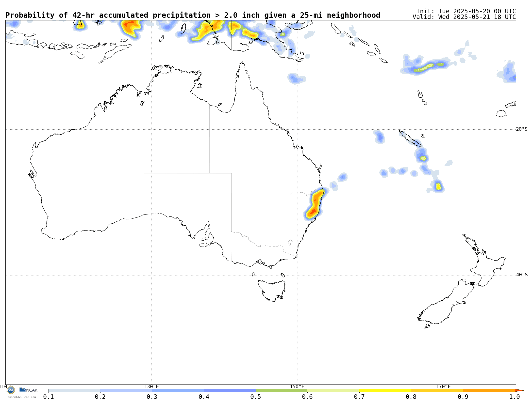Viewport: 532px width, 400px height.
Task: Click the 20°S latitude label
Action: click(522, 129)
